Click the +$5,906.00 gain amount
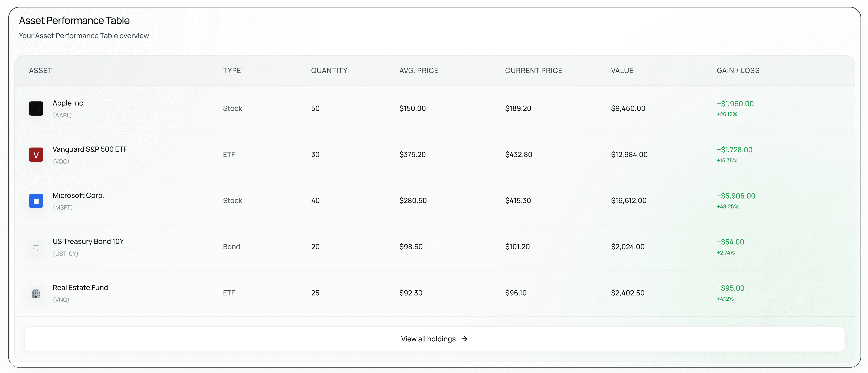The image size is (868, 373). [x=736, y=196]
